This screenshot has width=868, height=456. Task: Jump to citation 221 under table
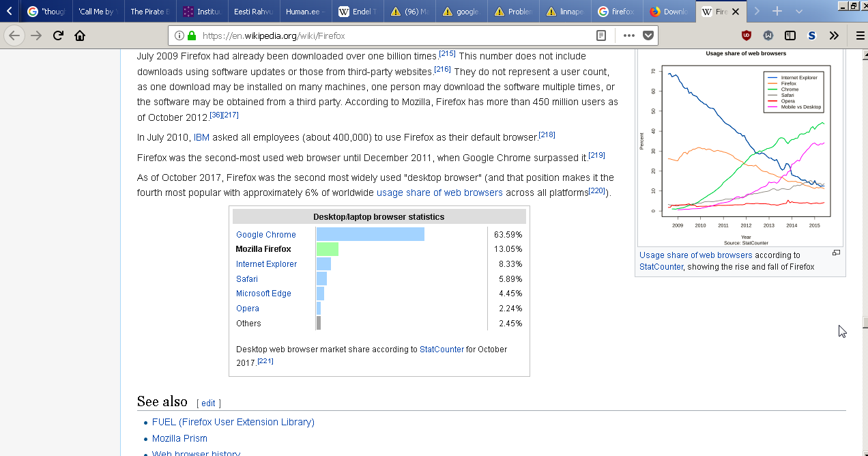[265, 361]
